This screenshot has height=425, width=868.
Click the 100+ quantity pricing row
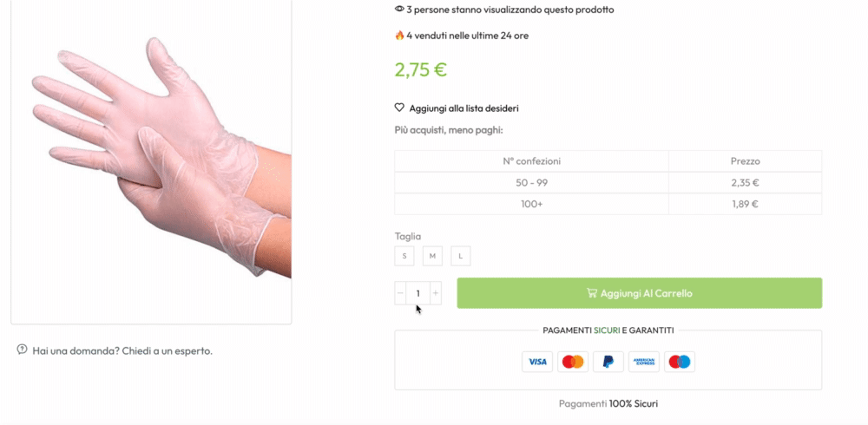608,204
